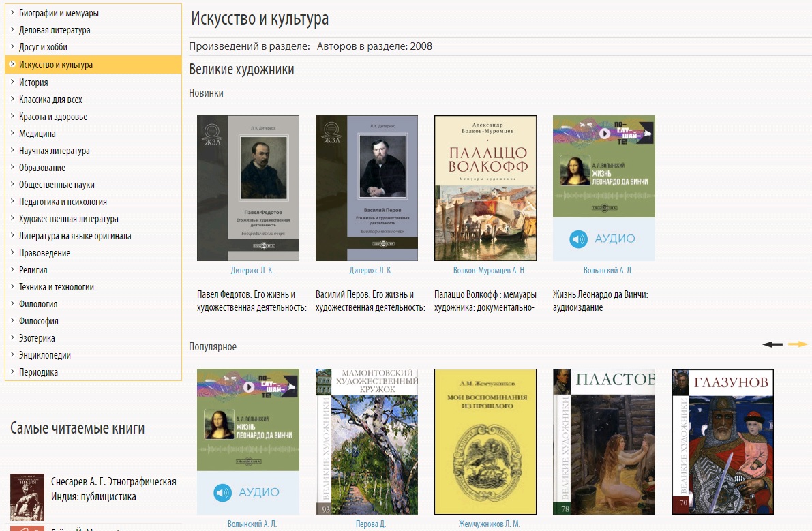Go to the Техника и технологии category
812x531 pixels.
click(x=57, y=287)
